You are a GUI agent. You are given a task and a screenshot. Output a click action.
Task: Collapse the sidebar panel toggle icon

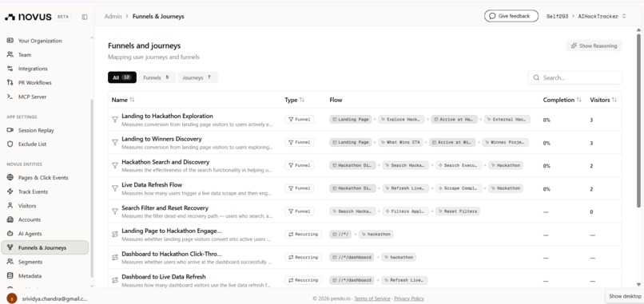tap(85, 17)
